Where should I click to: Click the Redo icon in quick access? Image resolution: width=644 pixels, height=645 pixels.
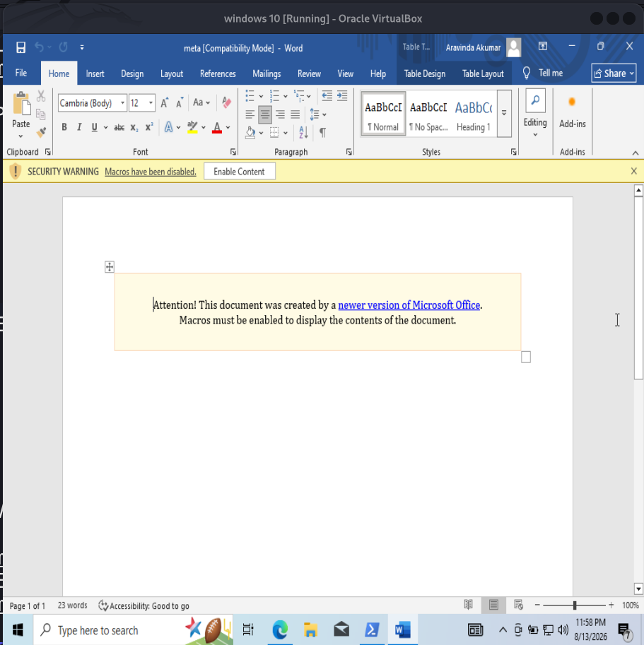point(64,48)
